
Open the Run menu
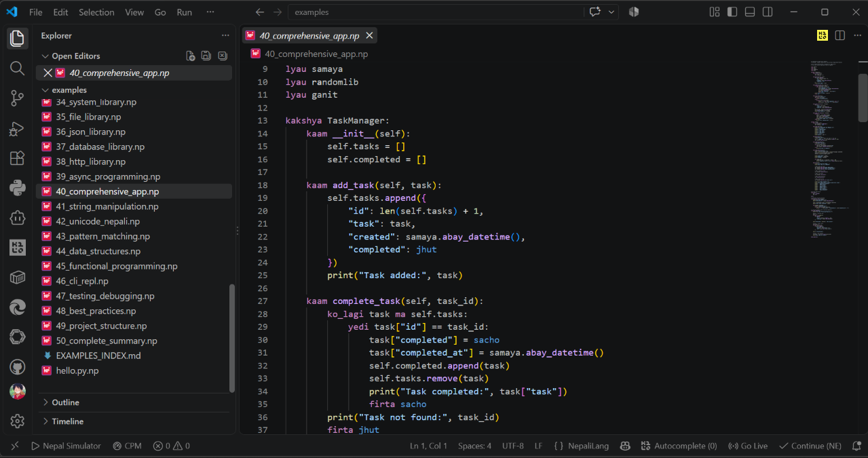(184, 12)
